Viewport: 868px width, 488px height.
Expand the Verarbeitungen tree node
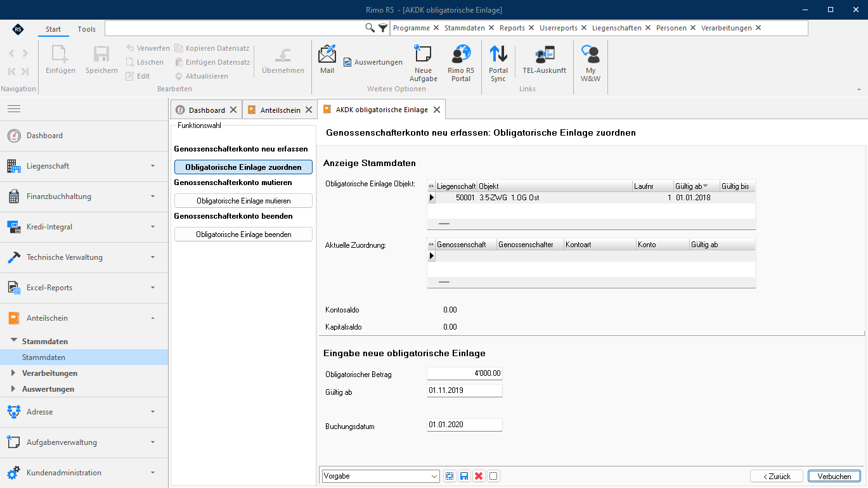(x=13, y=373)
